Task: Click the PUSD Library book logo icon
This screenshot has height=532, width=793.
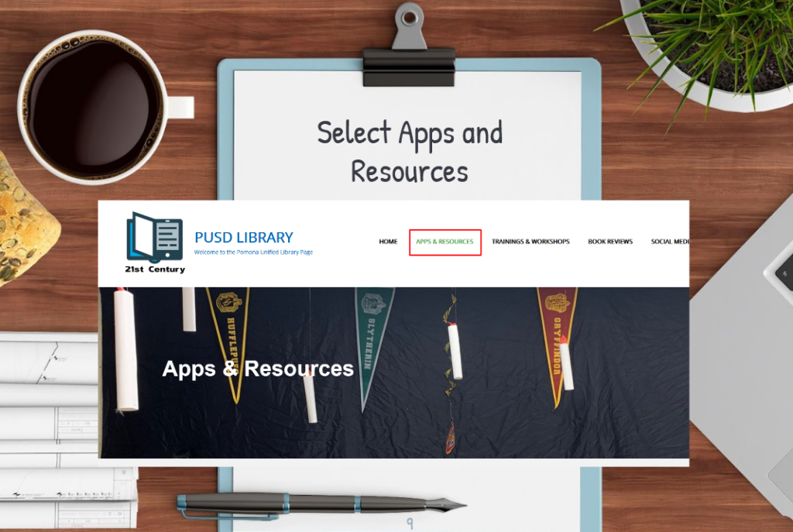Action: [x=154, y=237]
